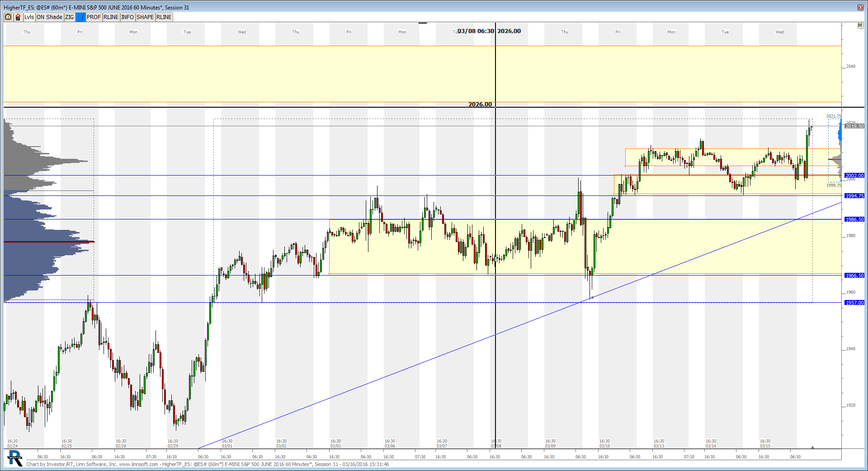Viewport: 868px width, 471px height.
Task: Click the red-arrow S scale icon
Action: tap(18, 17)
